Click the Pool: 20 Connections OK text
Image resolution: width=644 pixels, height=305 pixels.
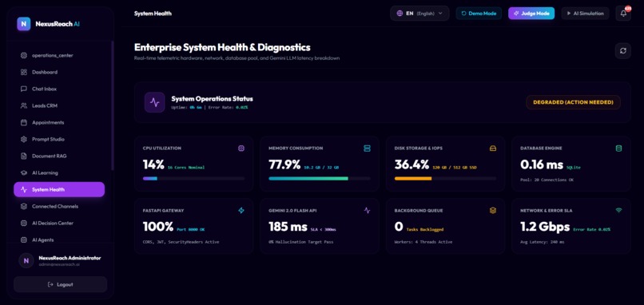[547, 180]
